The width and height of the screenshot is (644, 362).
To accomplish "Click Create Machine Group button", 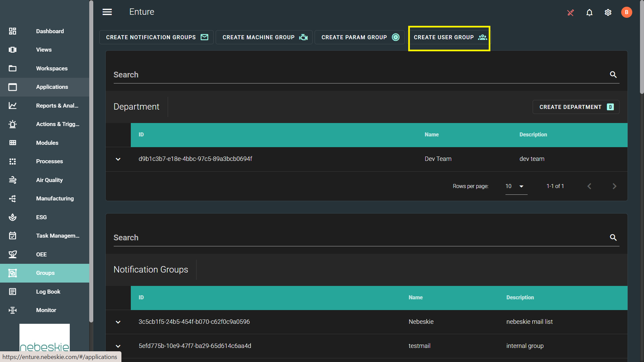I will click(264, 37).
